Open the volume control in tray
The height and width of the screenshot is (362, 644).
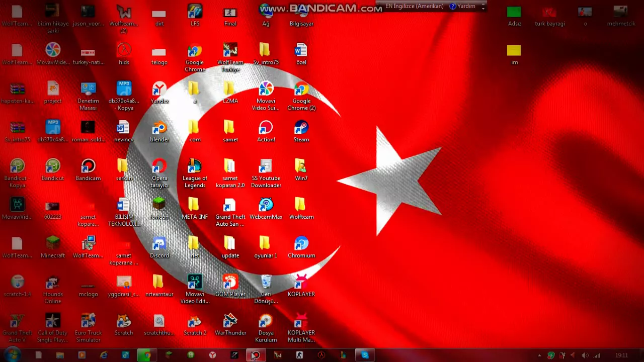point(585,355)
